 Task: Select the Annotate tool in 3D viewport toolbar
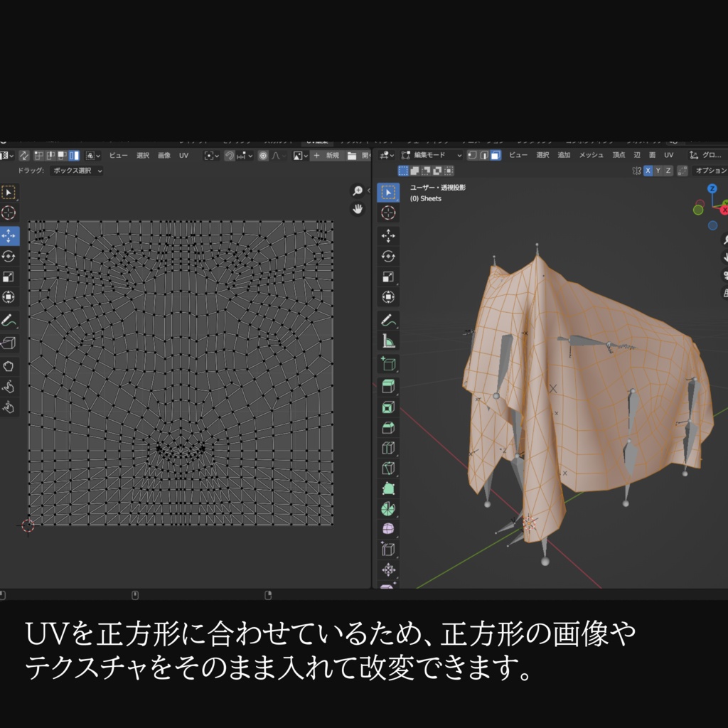point(388,321)
